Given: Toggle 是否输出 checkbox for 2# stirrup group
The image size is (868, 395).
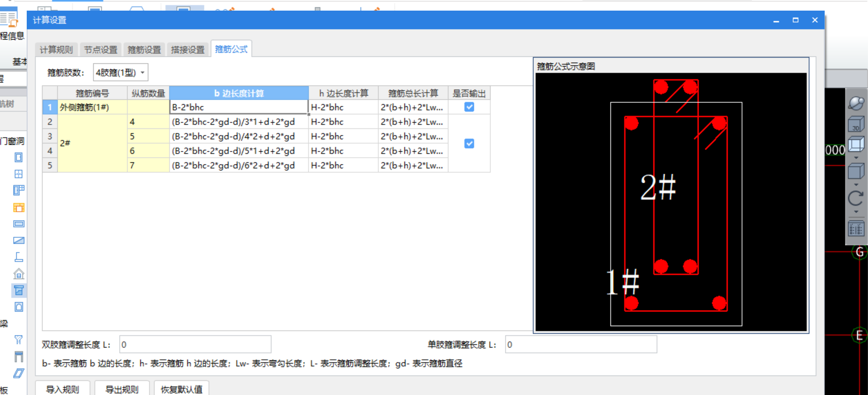Looking at the screenshot, I should coord(469,144).
